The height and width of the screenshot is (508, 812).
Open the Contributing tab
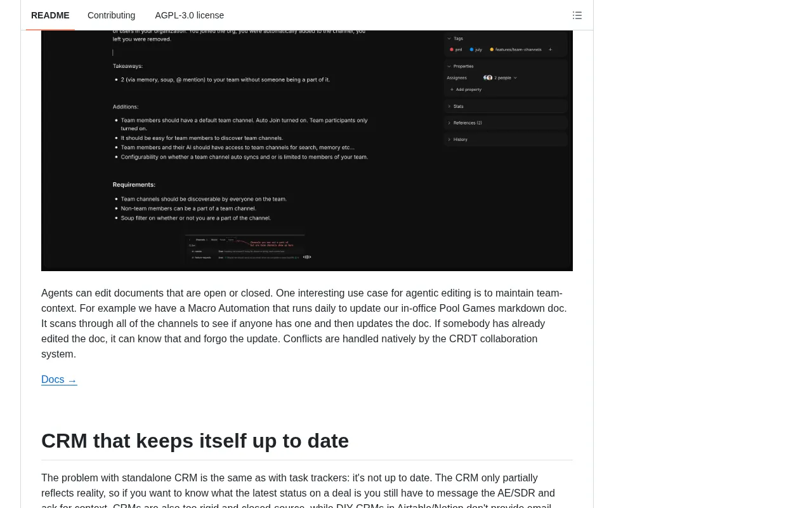112,15
